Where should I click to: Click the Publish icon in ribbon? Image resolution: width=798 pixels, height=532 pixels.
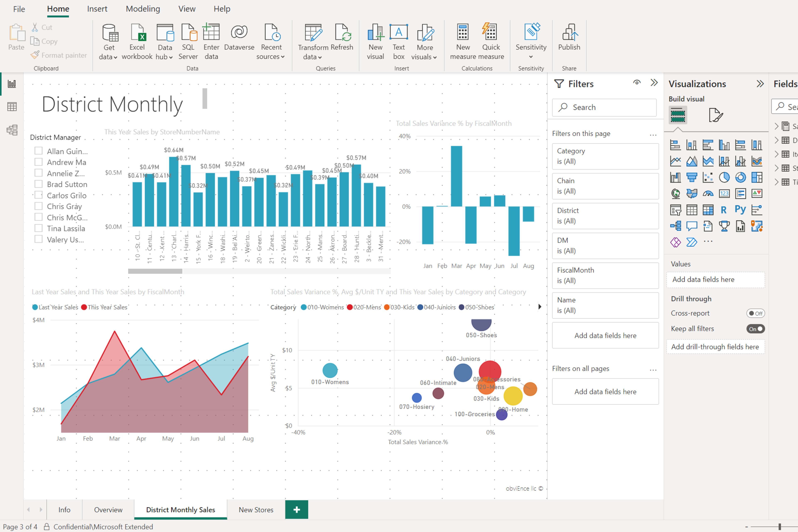point(569,37)
